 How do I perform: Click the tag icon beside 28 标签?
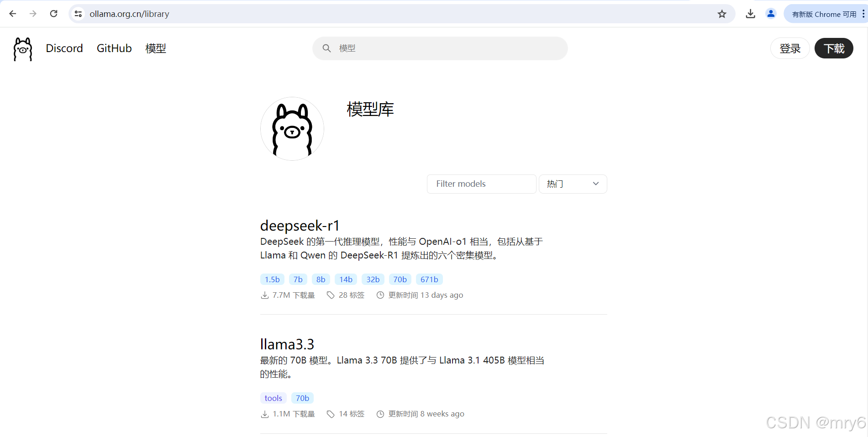[x=331, y=295]
